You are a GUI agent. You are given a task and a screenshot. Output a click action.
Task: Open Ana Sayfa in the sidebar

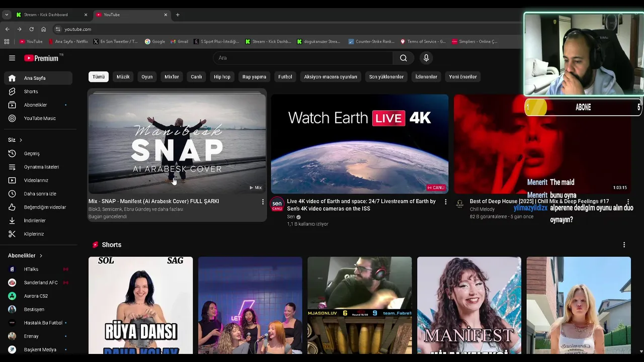click(38, 78)
